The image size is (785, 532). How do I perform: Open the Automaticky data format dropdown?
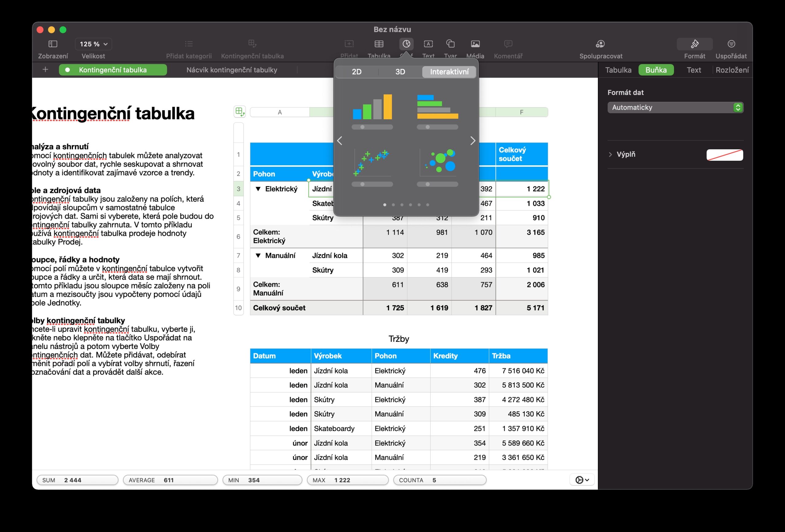(x=675, y=107)
